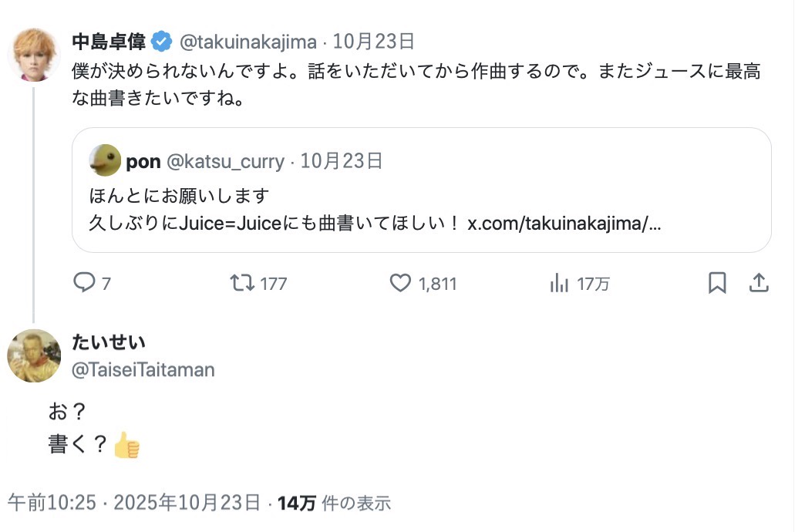Bookmark the post by 中島卓偉
Image resolution: width=805 pixels, height=532 pixels.
(x=717, y=284)
